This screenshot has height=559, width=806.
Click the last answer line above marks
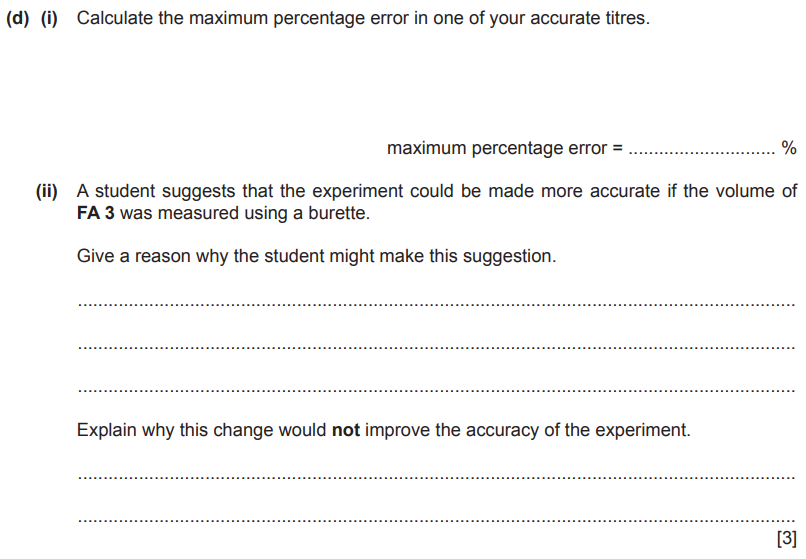click(436, 521)
